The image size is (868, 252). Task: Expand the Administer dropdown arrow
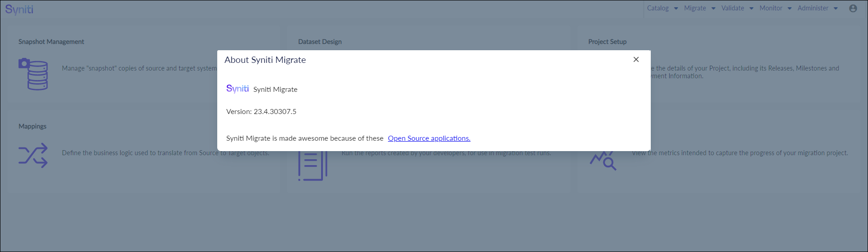(835, 9)
